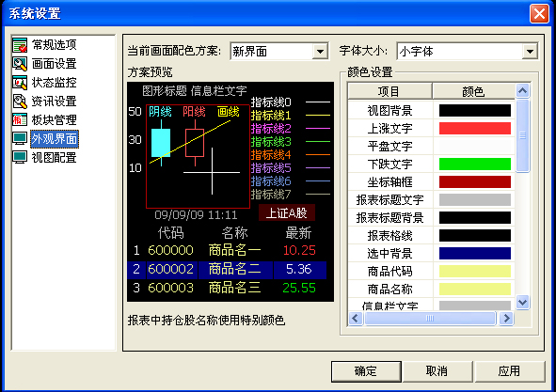The height and width of the screenshot is (392, 556).
Task: Click the vertical scrollbar thumb
Action: 522,135
